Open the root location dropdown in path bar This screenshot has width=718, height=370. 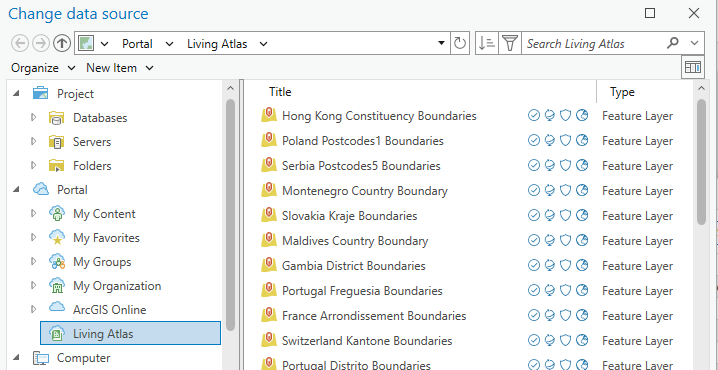pyautogui.click(x=105, y=44)
